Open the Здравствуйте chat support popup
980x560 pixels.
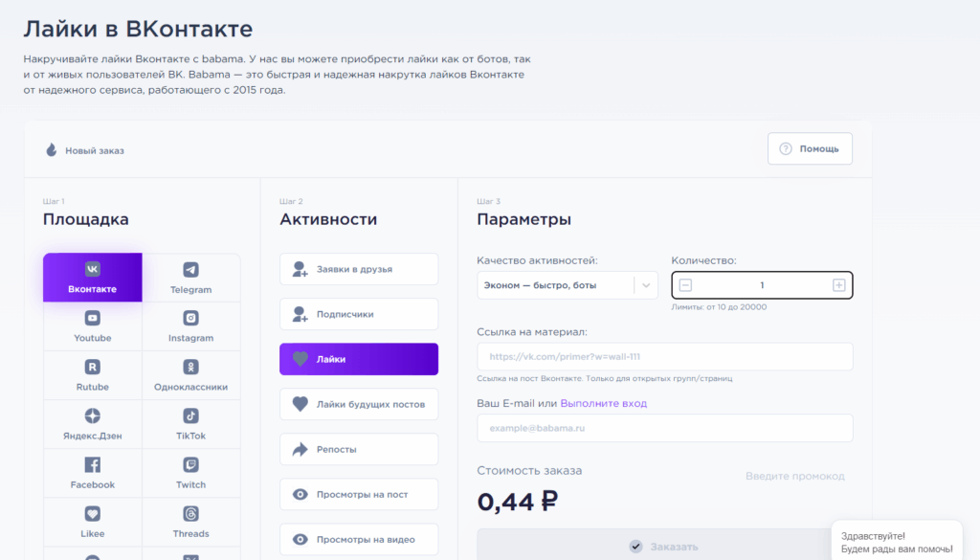896,542
